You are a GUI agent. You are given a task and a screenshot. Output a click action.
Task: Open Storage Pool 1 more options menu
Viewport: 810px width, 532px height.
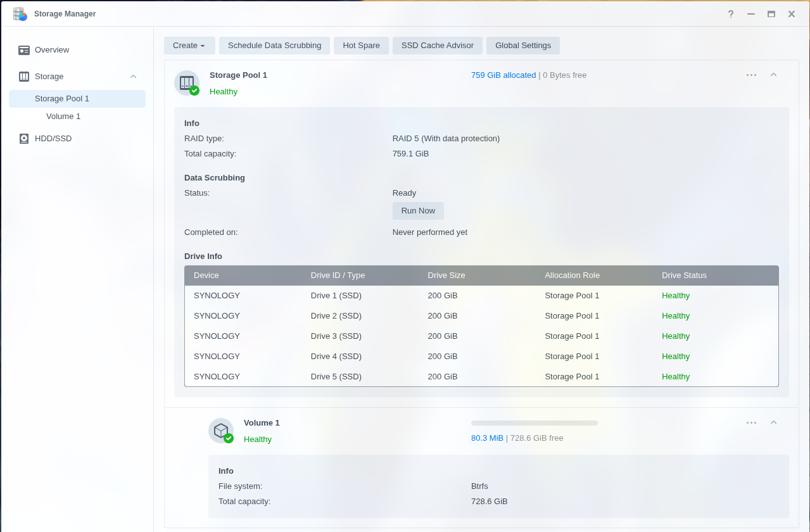(751, 75)
